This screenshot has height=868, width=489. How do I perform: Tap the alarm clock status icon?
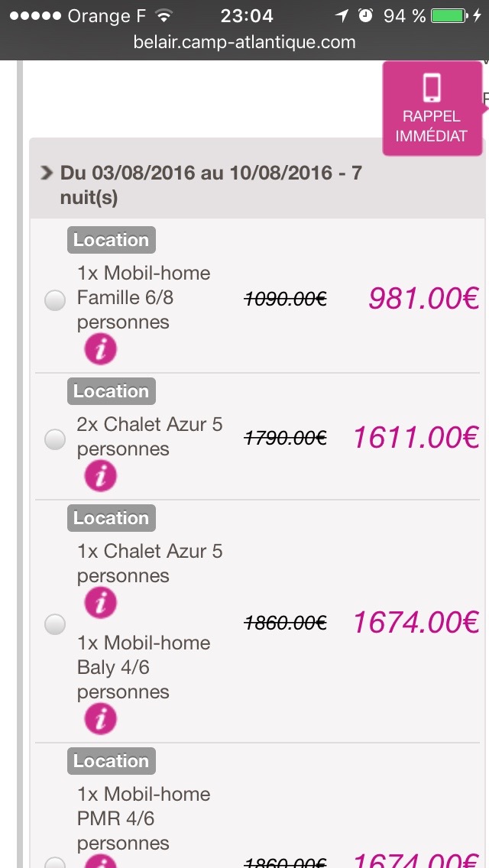tap(366, 15)
